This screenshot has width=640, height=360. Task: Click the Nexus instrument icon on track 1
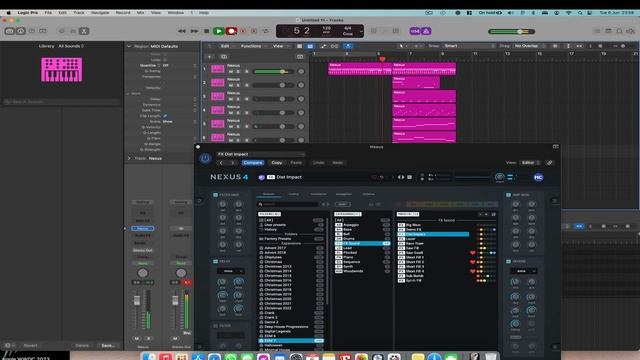218,69
